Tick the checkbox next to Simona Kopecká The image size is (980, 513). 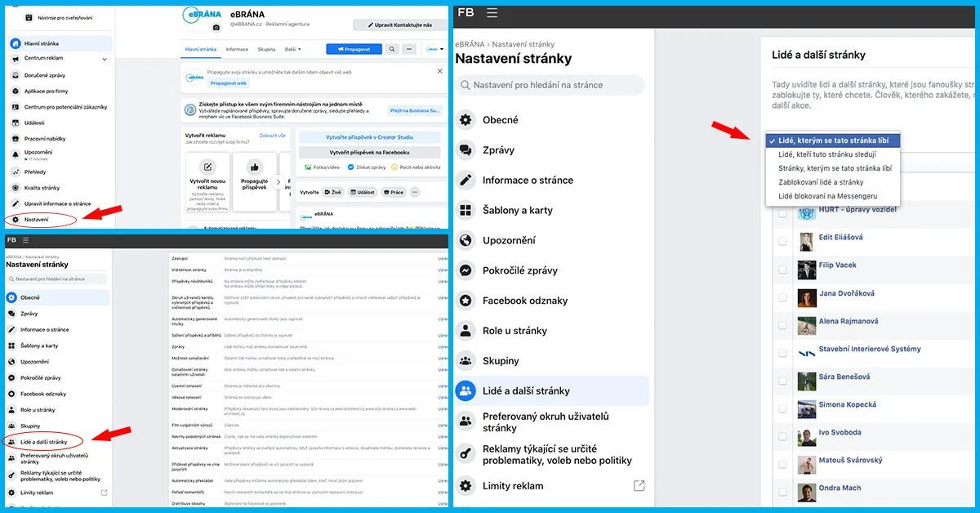click(783, 409)
